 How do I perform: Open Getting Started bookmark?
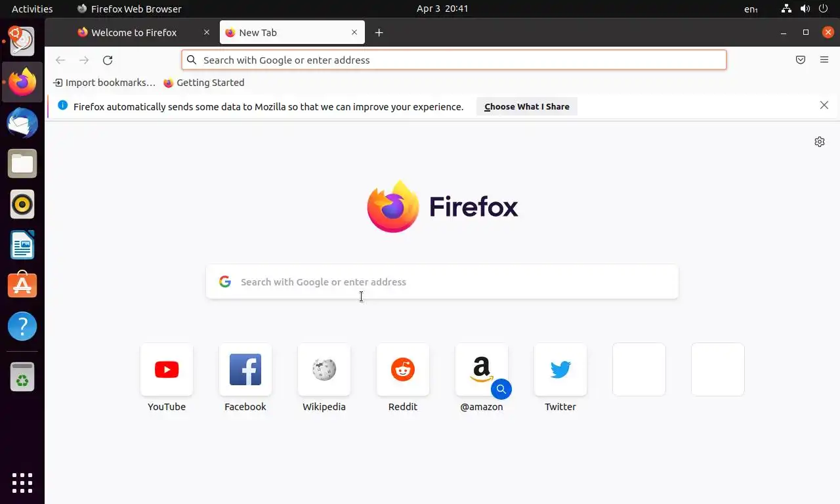203,83
